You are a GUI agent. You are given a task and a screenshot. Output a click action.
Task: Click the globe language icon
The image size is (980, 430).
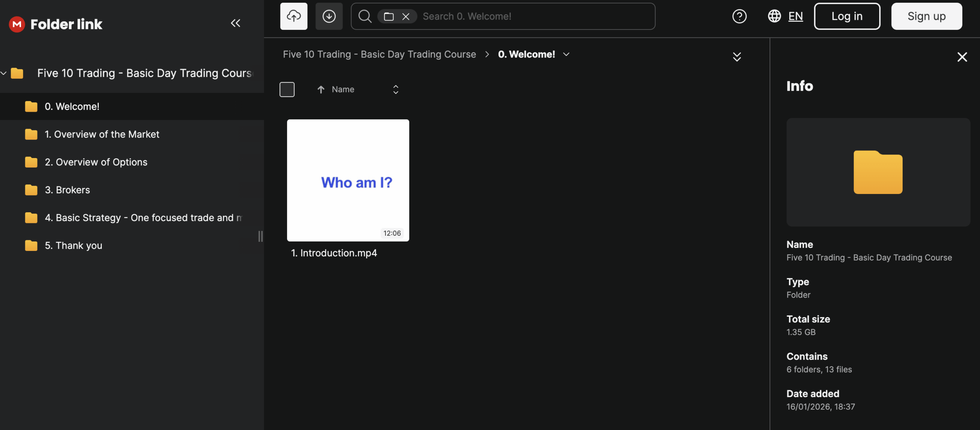click(774, 16)
